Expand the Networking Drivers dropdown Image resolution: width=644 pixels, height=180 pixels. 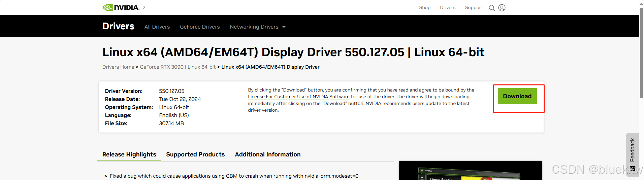(258, 27)
